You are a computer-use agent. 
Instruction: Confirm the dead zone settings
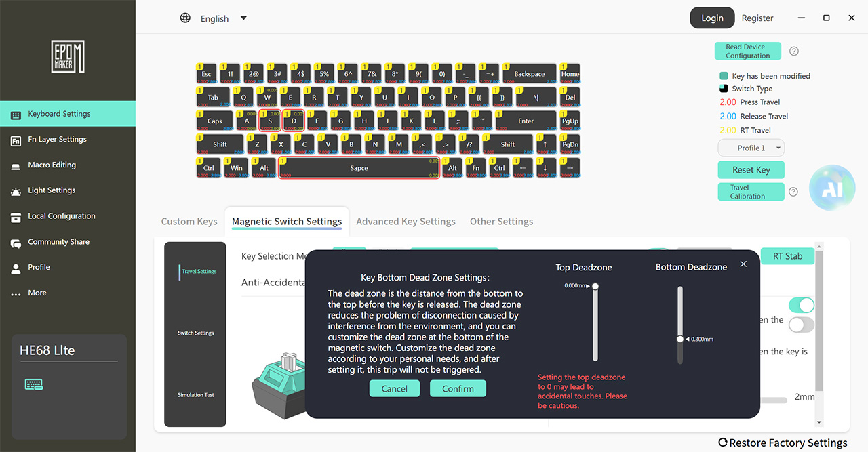point(458,388)
